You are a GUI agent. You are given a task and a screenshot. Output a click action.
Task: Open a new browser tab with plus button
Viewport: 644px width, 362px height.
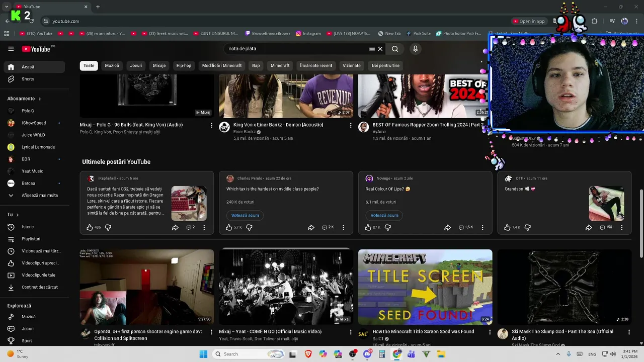(98, 7)
